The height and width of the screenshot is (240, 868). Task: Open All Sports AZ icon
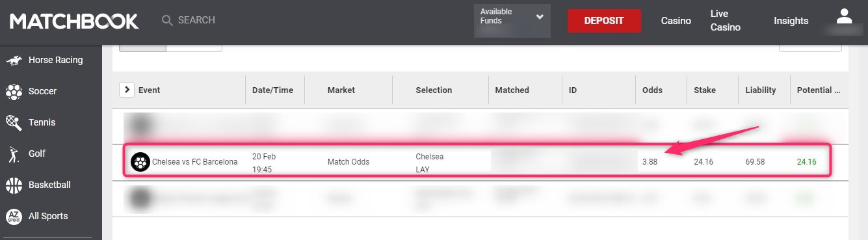click(x=14, y=217)
